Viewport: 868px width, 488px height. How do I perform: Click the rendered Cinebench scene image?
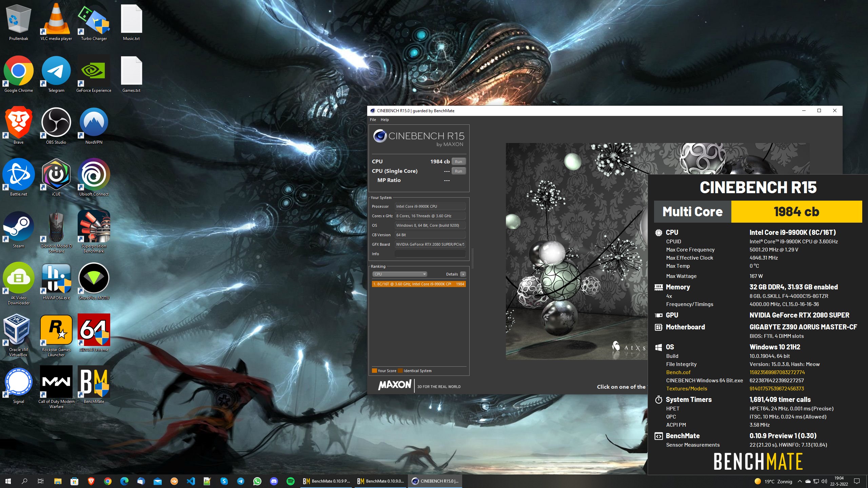coord(576,251)
